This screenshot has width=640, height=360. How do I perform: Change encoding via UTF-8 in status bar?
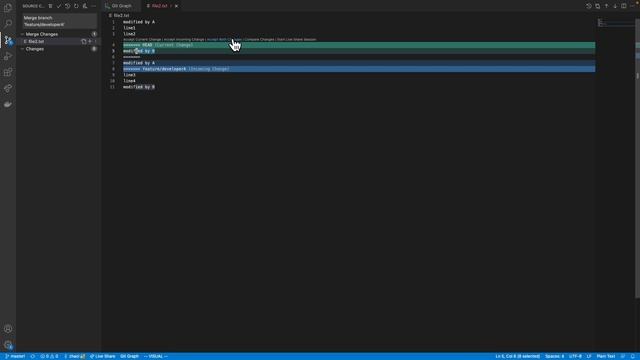click(575, 356)
